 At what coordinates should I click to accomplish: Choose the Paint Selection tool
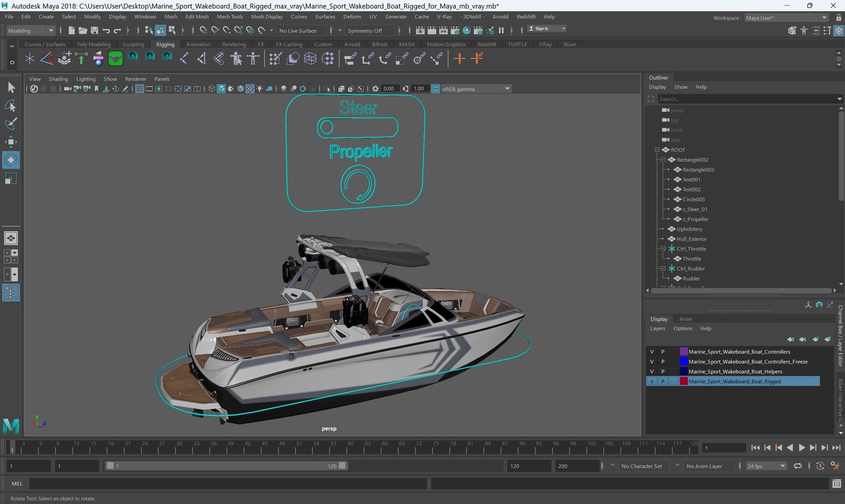11,124
